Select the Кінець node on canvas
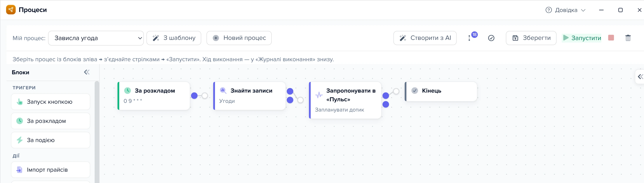Screen dimensions: 644x183 pyautogui.click(x=441, y=92)
